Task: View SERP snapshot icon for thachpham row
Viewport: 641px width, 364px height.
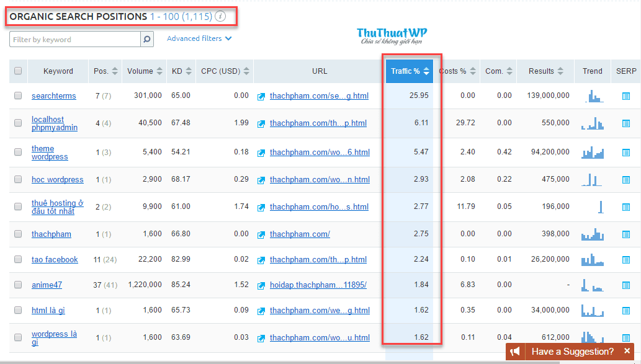Action: coord(625,234)
